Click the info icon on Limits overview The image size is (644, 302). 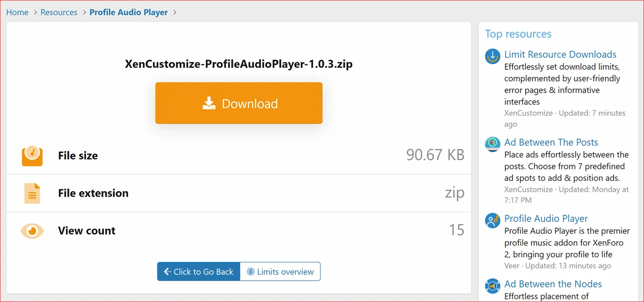point(251,271)
